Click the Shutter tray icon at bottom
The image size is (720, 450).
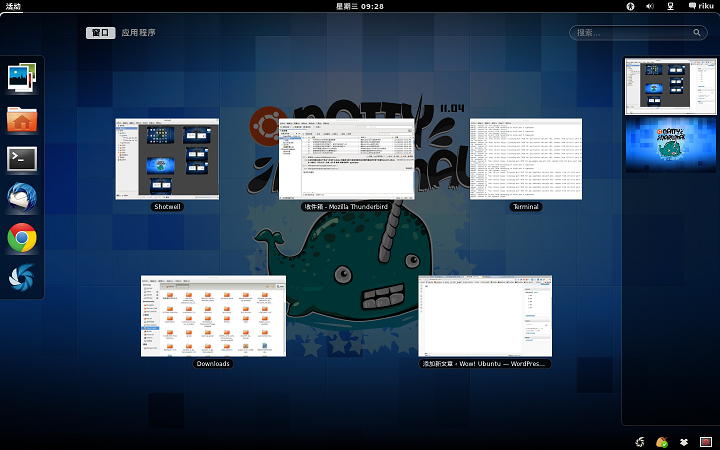point(640,442)
